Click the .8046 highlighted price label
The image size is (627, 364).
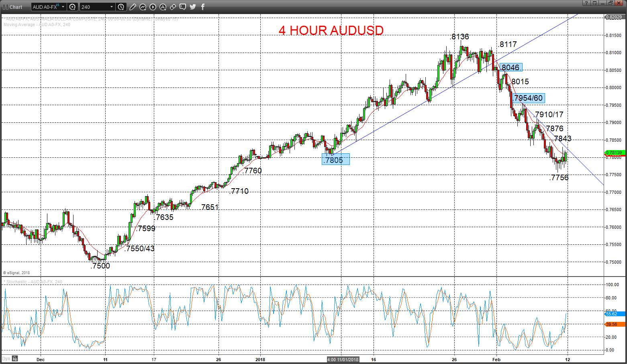tap(510, 67)
